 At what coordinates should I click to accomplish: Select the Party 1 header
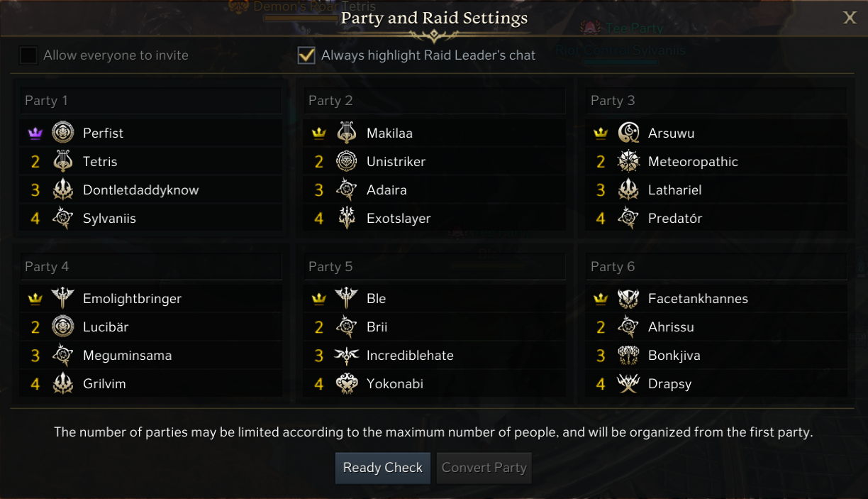[x=150, y=101]
